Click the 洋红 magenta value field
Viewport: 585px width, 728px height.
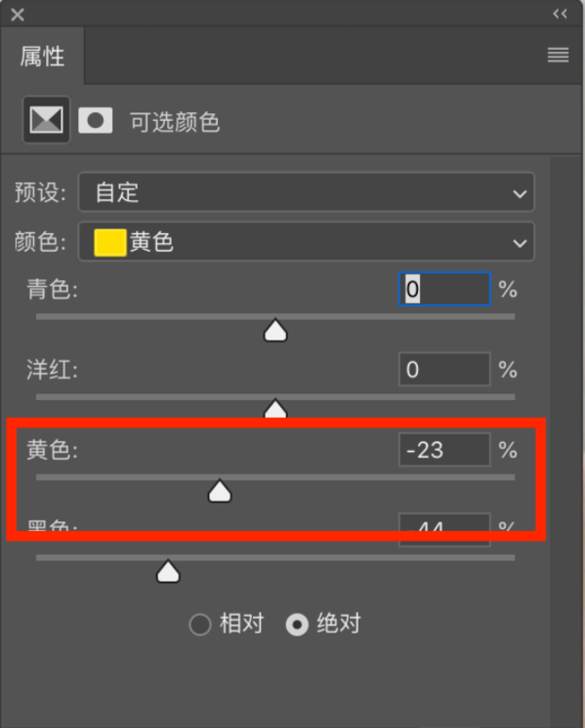444,369
